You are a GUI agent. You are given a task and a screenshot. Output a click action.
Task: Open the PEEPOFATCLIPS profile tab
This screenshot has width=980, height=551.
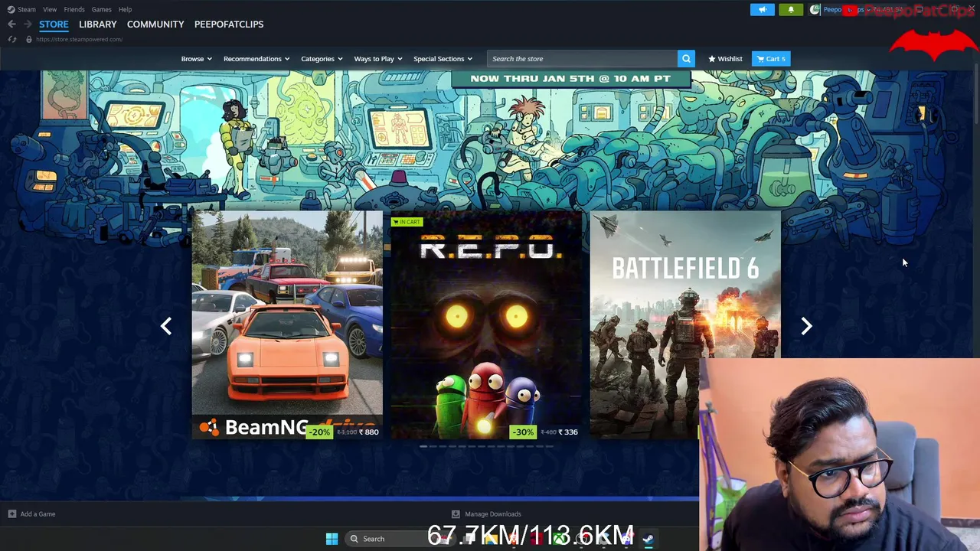click(229, 24)
